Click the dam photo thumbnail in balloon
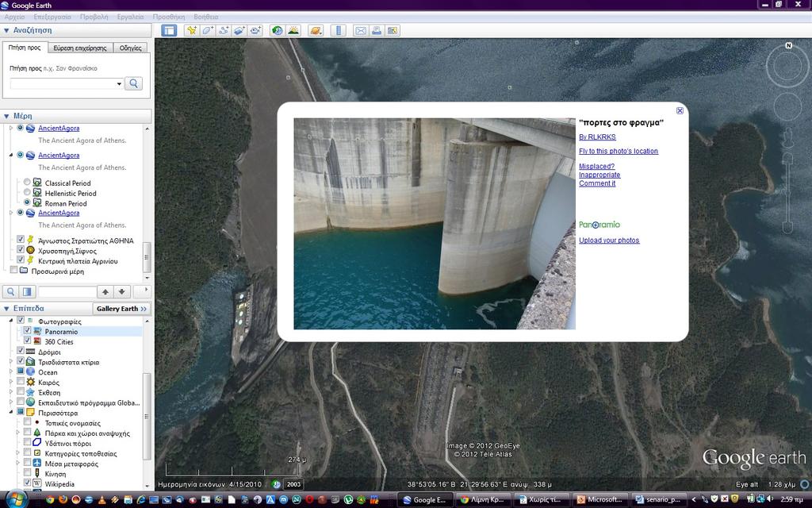The image size is (812, 508). (435, 224)
